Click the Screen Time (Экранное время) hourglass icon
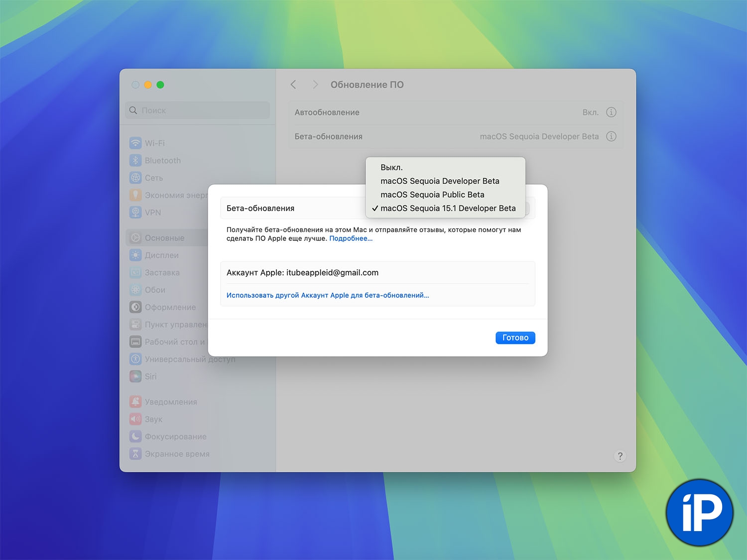The width and height of the screenshot is (747, 560). tap(135, 454)
